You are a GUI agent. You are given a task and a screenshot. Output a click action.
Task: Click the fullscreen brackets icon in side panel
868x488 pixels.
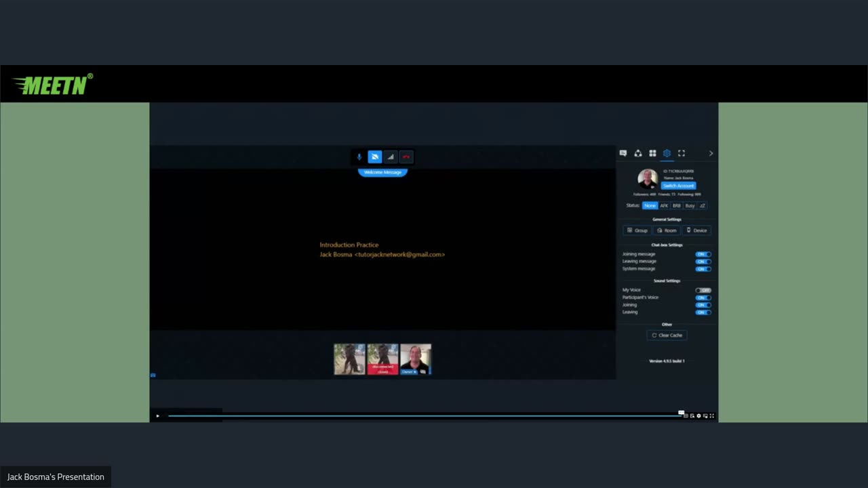[682, 153]
